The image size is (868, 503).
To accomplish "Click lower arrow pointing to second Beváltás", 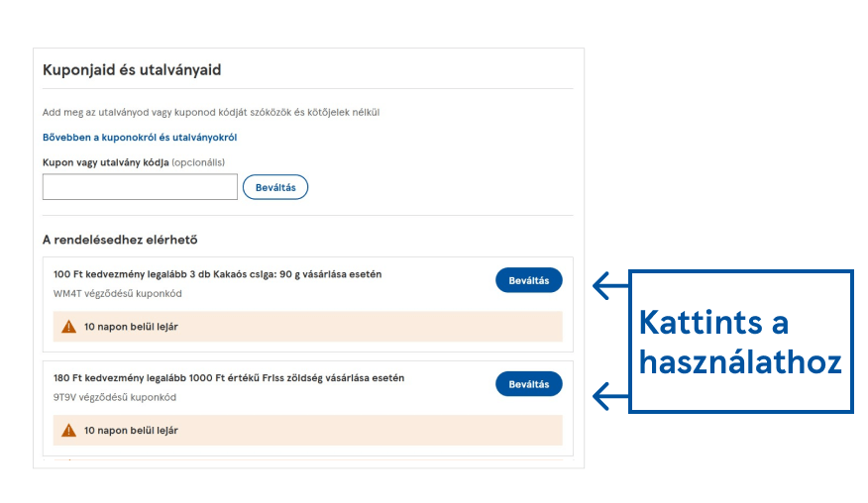I will 610,396.
